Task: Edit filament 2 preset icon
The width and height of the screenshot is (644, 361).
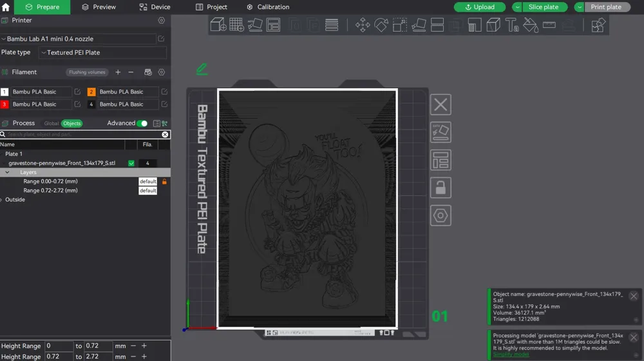Action: tap(164, 92)
